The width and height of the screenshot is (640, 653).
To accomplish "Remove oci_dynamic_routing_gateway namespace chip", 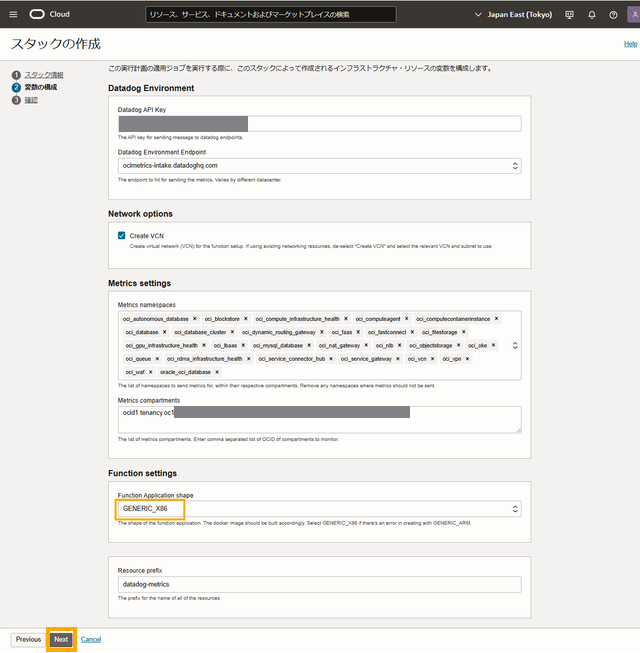I will [322, 332].
